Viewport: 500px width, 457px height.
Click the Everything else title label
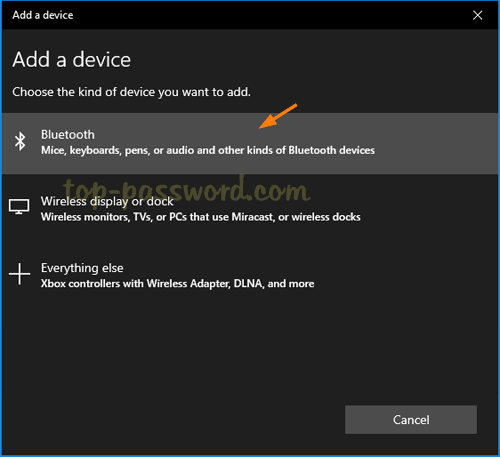(82, 268)
